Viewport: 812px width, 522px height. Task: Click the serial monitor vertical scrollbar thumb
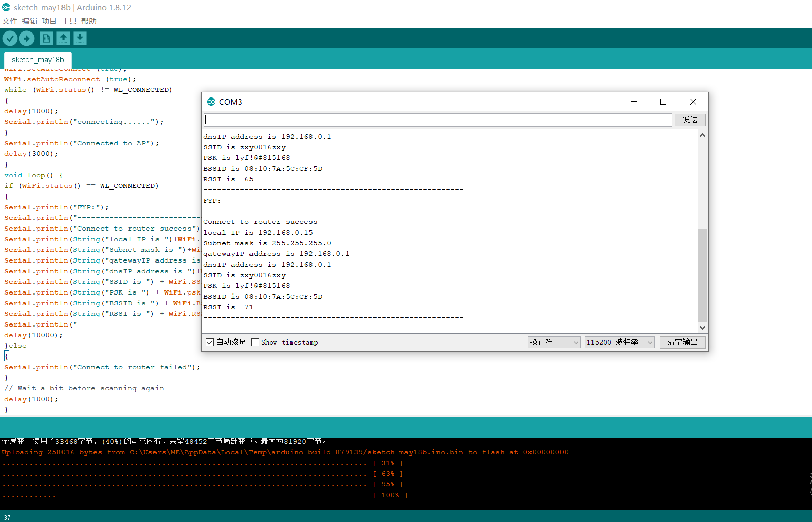pyautogui.click(x=702, y=275)
